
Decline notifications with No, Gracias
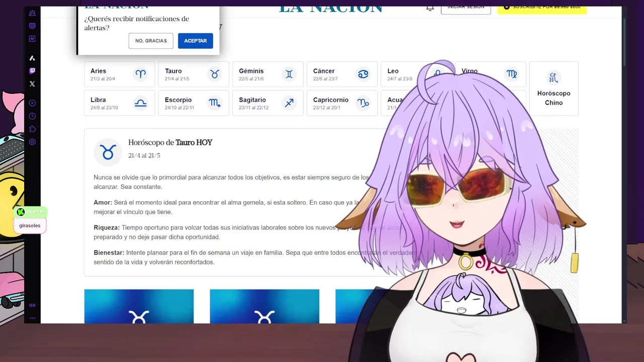click(x=151, y=41)
